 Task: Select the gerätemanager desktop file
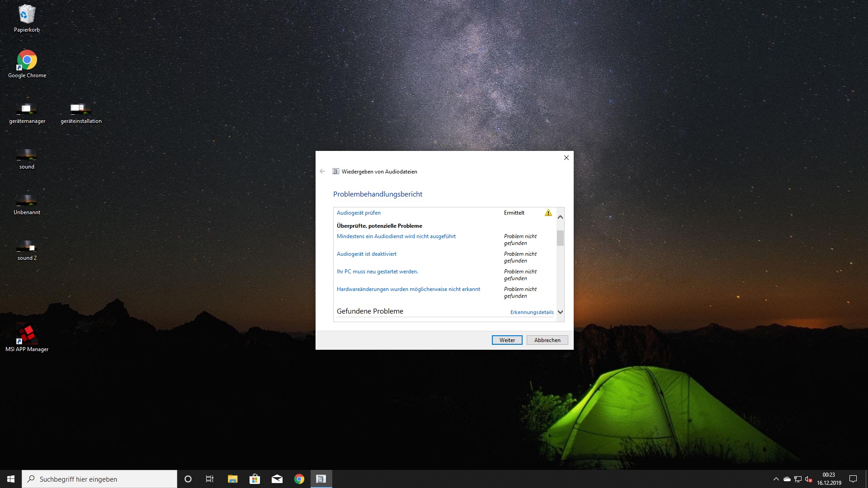27,108
